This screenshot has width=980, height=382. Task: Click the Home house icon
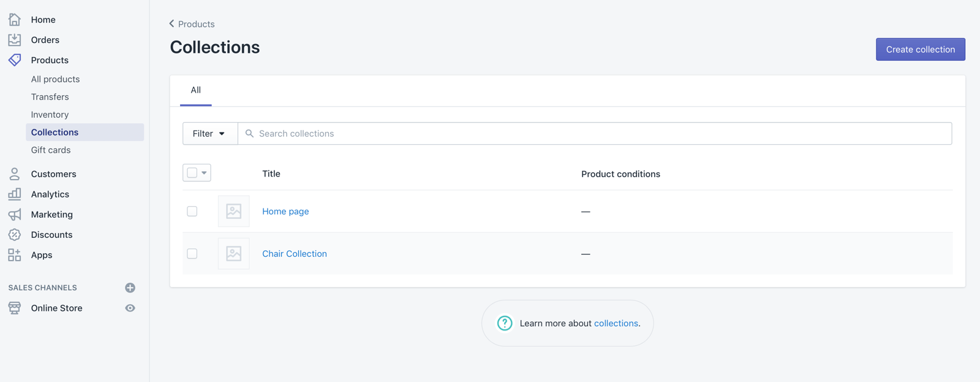coord(15,20)
